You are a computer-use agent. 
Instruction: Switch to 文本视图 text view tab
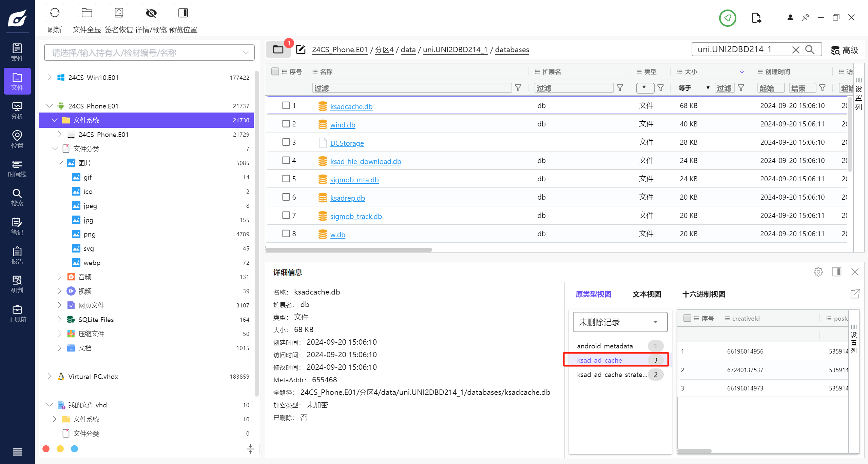647,294
